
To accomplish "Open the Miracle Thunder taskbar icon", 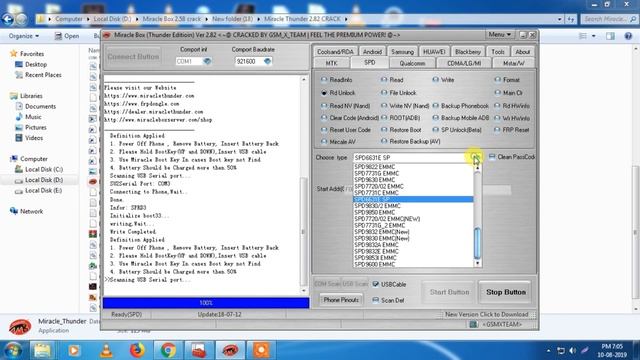I will click(x=230, y=350).
